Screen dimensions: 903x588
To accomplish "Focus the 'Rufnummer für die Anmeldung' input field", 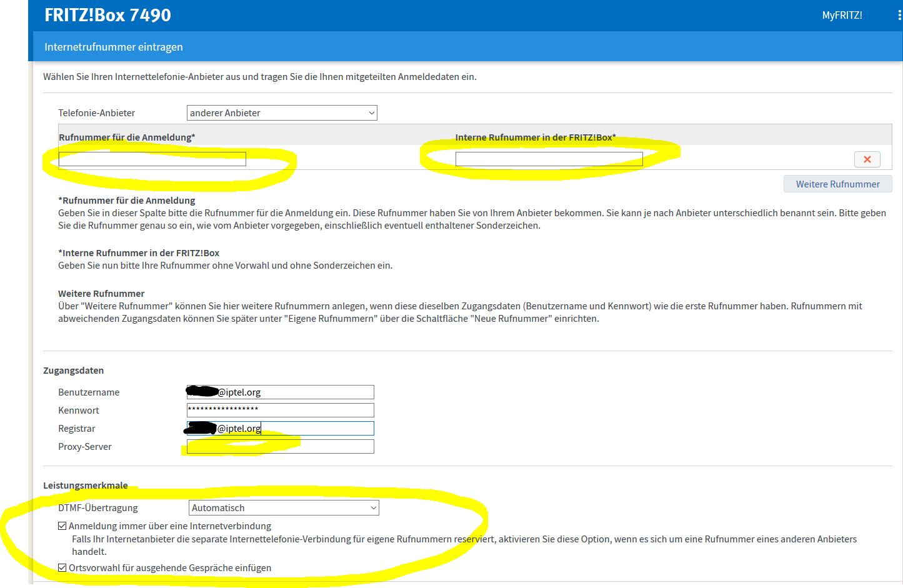I will 152,159.
